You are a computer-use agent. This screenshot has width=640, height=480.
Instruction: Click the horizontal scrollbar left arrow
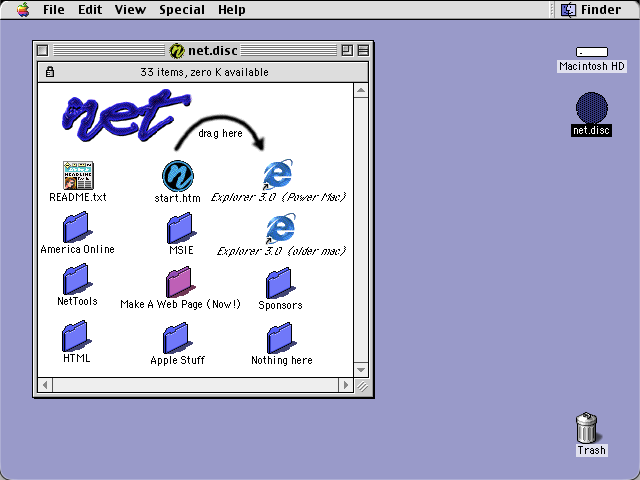click(45, 385)
